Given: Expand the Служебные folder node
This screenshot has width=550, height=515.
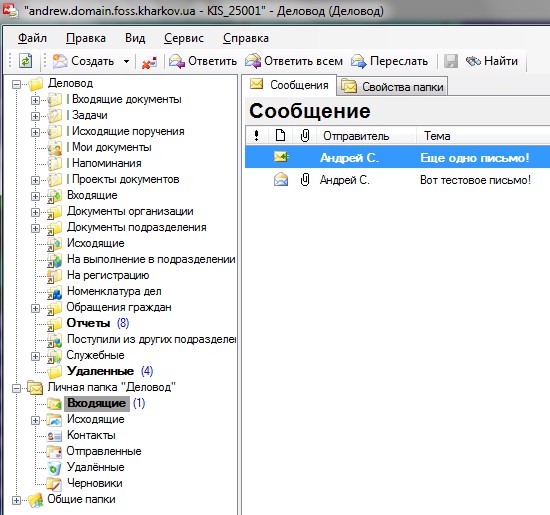Looking at the screenshot, I should [x=35, y=356].
